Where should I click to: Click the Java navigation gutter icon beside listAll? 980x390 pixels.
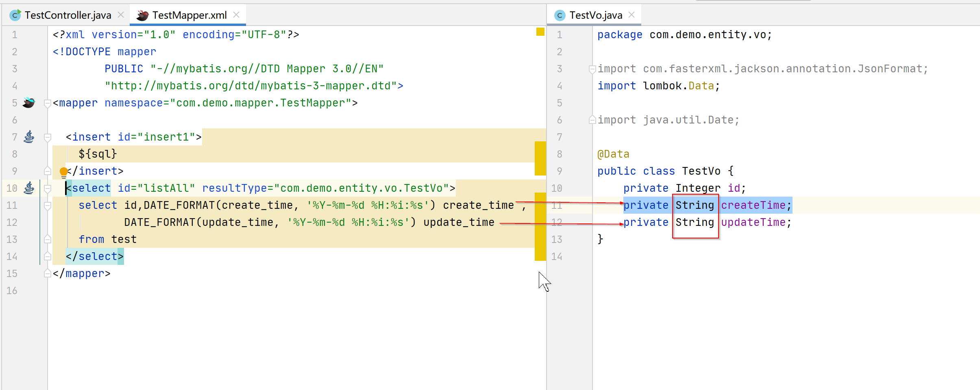[x=29, y=188]
